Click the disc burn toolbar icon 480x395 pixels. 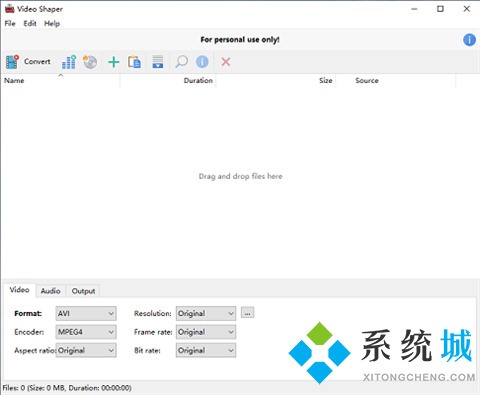tap(90, 62)
